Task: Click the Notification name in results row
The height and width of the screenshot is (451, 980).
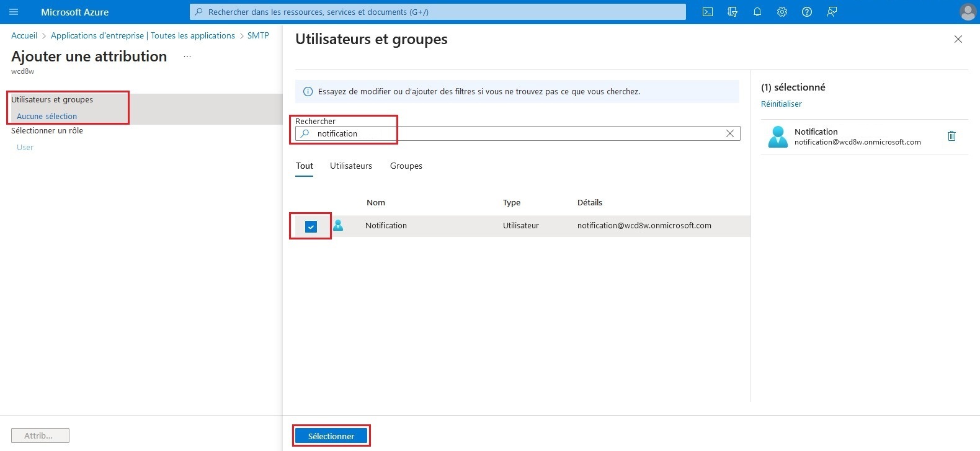Action: (x=386, y=226)
